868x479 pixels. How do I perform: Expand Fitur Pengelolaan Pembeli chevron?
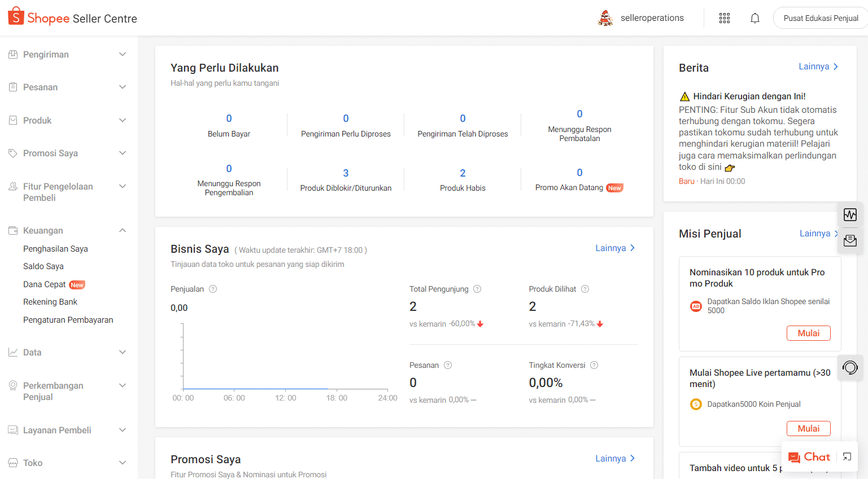(123, 186)
